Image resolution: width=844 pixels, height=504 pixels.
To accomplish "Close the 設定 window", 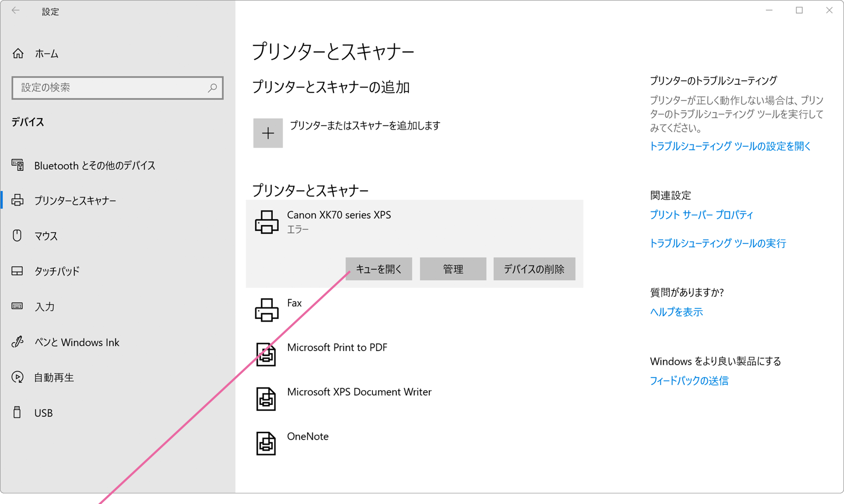I will [x=829, y=11].
